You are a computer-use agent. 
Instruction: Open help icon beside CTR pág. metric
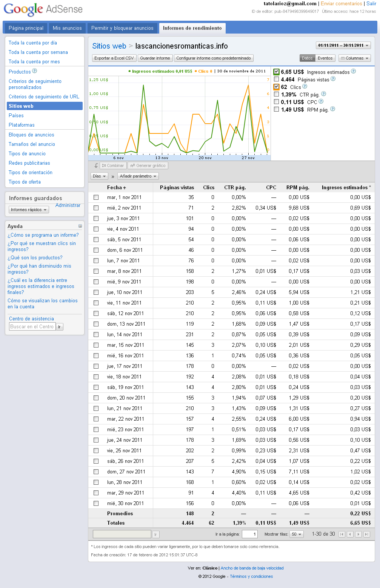point(323,94)
